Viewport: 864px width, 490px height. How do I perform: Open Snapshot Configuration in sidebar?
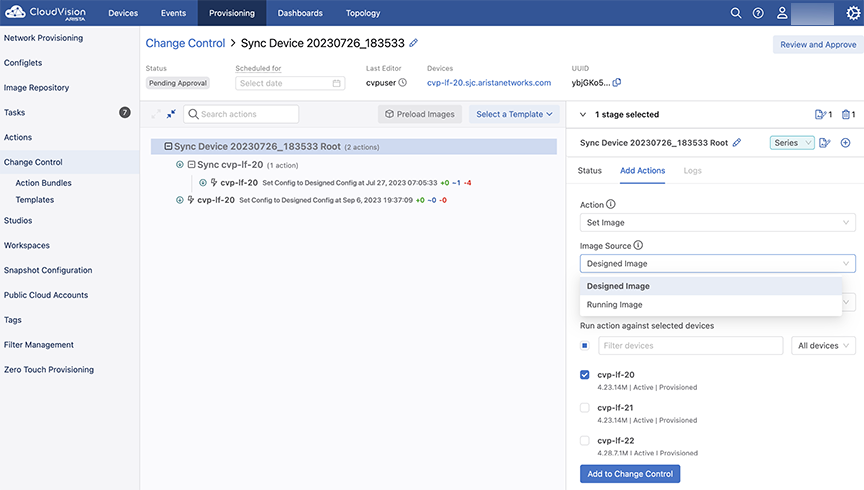click(48, 270)
